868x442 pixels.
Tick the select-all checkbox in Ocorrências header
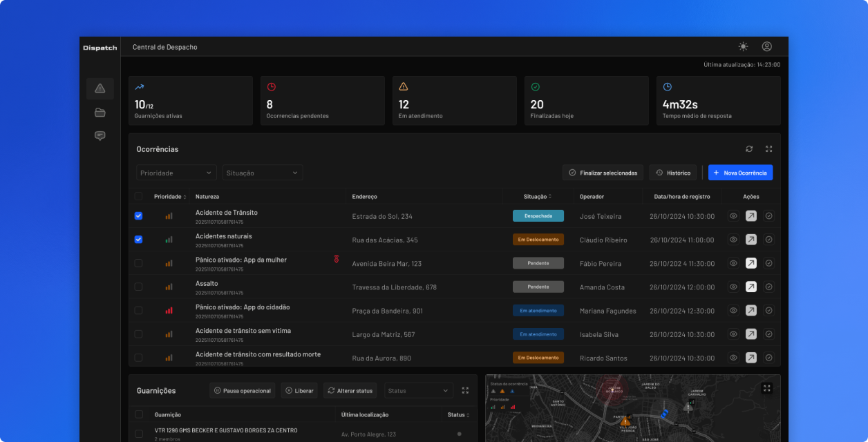(138, 197)
